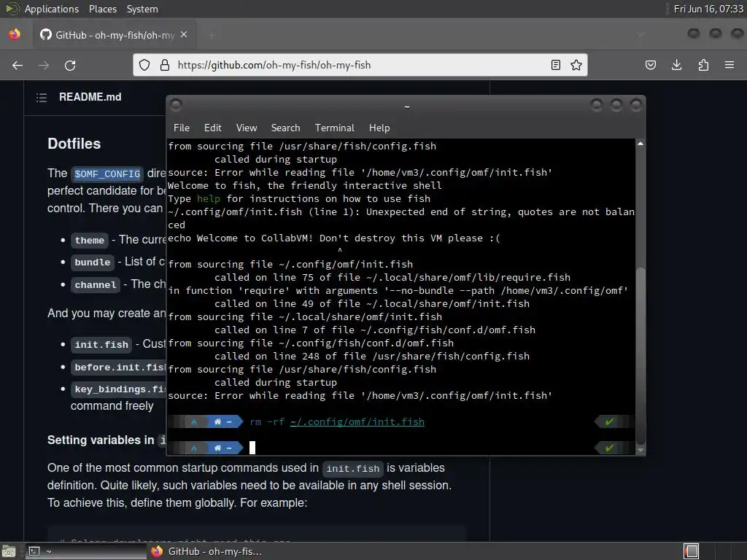Open the Terminal menu in terminal window
Screen dimensions: 747x560
pyautogui.click(x=334, y=128)
